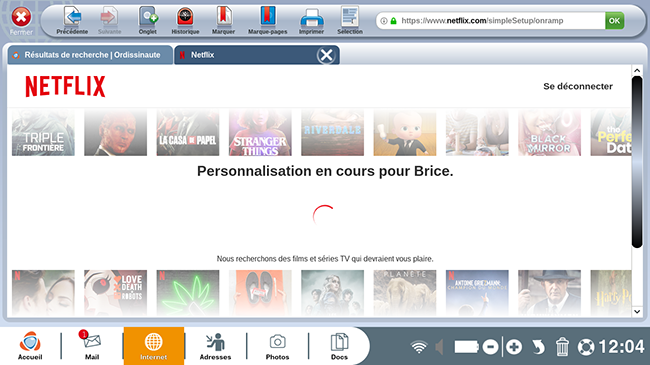
Task: Click the trash bin icon
Action: (x=562, y=347)
